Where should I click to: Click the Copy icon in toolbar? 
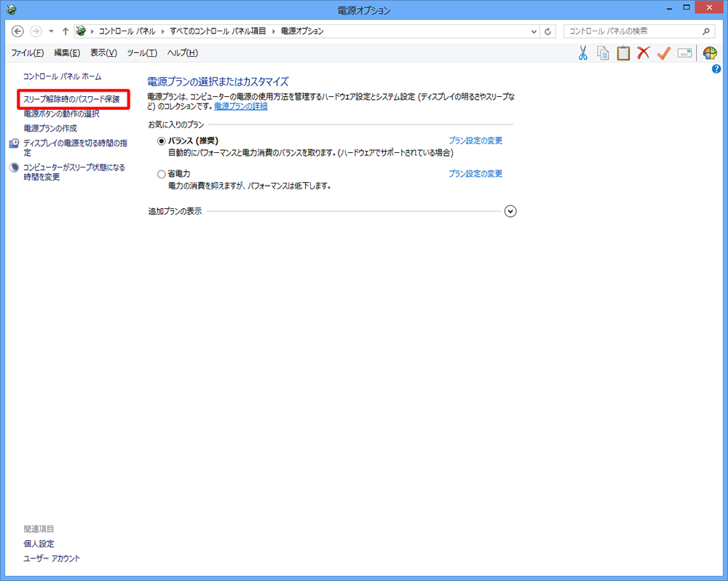coord(603,53)
